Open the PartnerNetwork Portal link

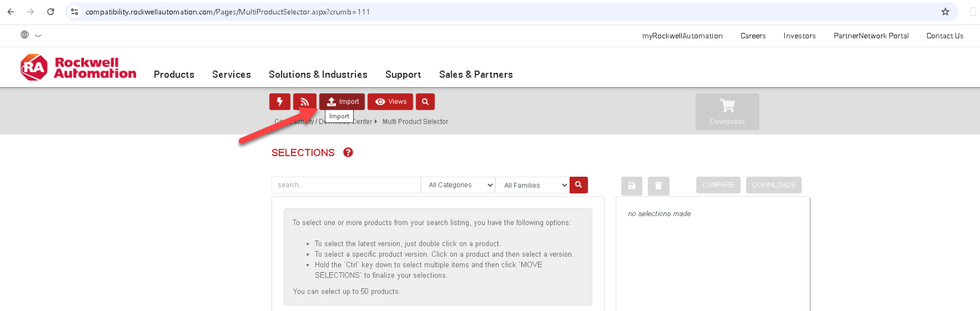pos(871,36)
